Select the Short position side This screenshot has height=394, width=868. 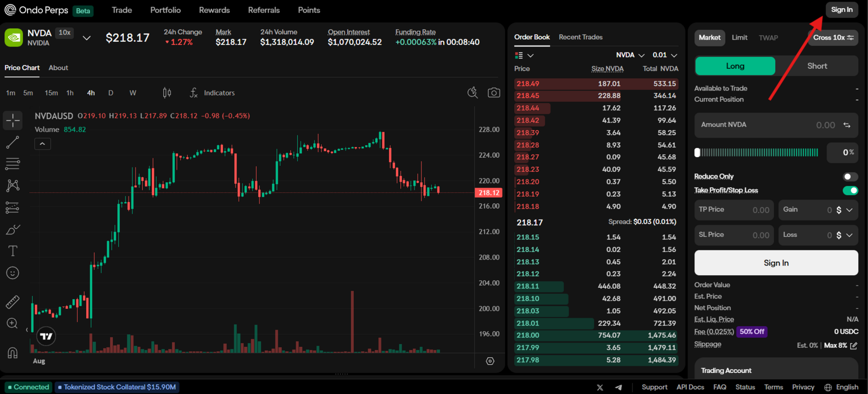click(817, 66)
